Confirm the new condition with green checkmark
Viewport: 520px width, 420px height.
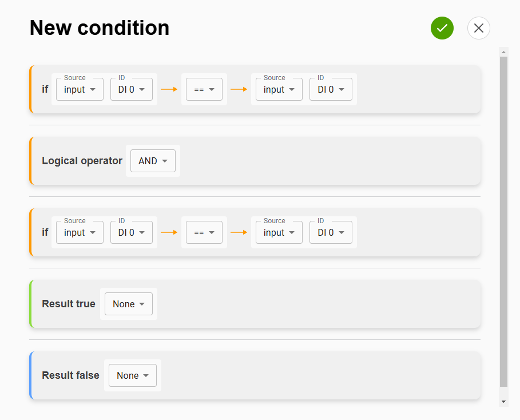coord(442,28)
